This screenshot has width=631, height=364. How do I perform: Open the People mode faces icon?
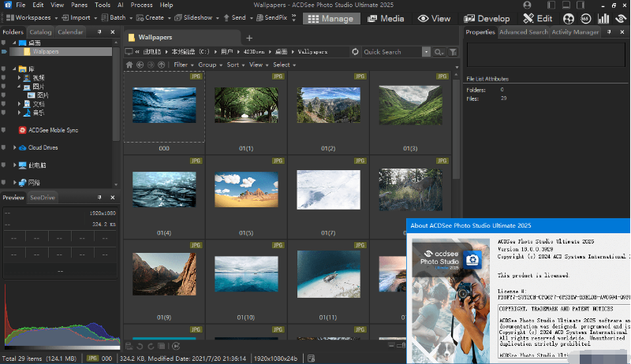tap(568, 18)
